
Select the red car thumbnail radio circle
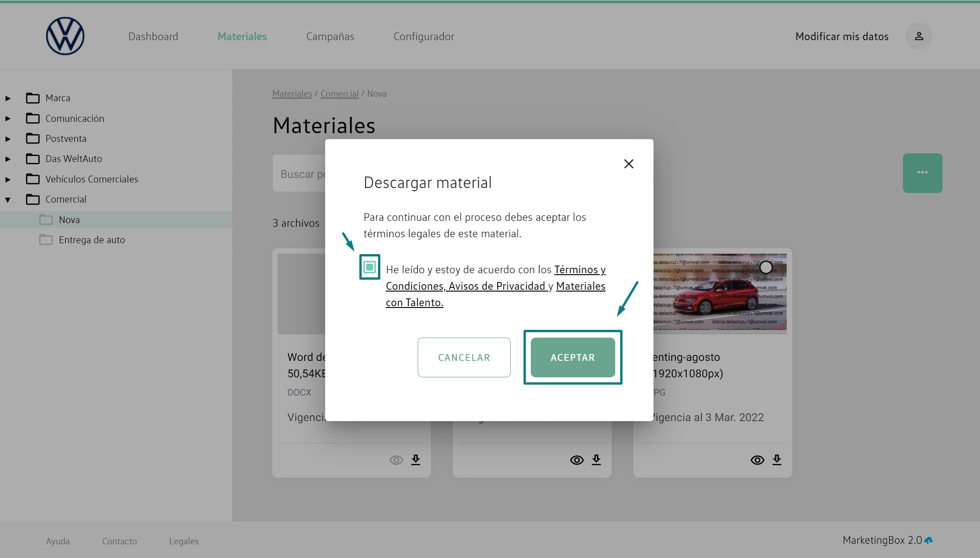point(766,267)
